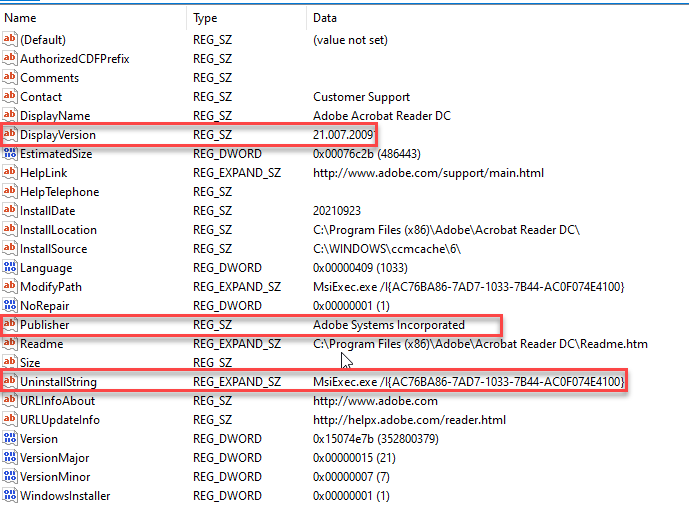Click the Publisher string icon
The width and height of the screenshot is (689, 522).
[x=10, y=324]
